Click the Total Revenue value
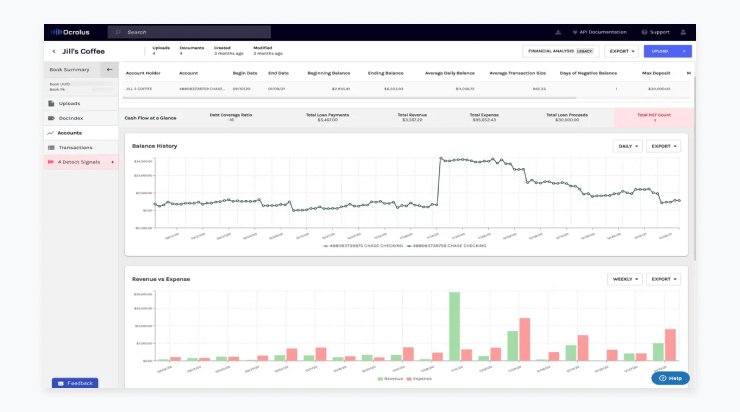Screen dimensions: 740x412 coord(412,120)
